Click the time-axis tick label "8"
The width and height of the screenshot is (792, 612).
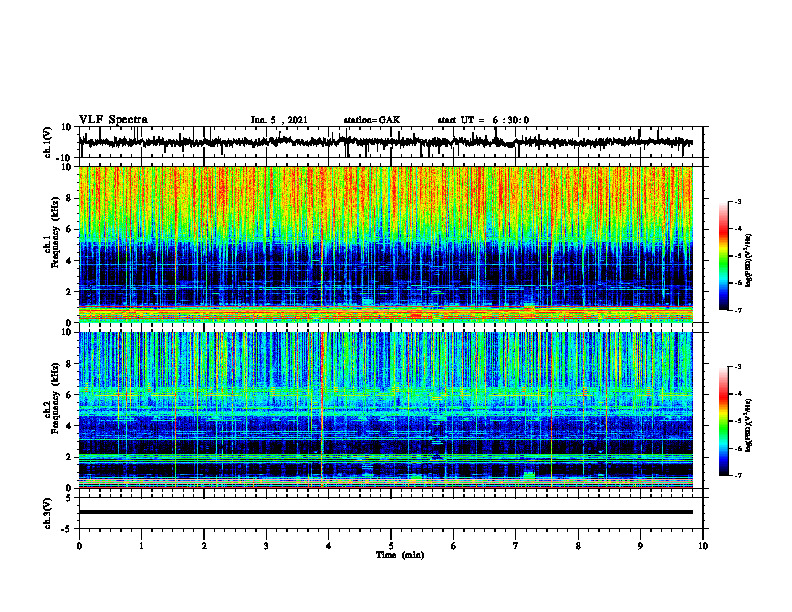578,546
